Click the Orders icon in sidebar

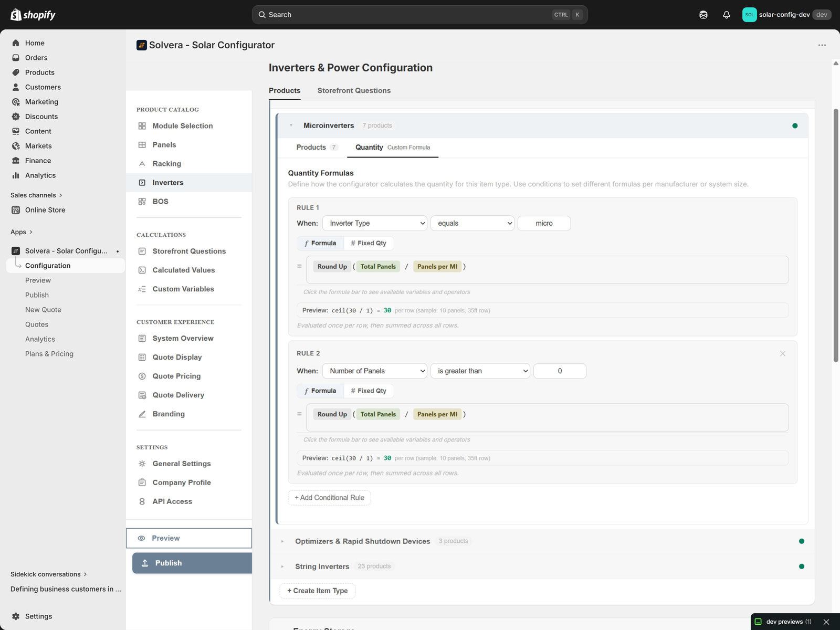point(16,58)
